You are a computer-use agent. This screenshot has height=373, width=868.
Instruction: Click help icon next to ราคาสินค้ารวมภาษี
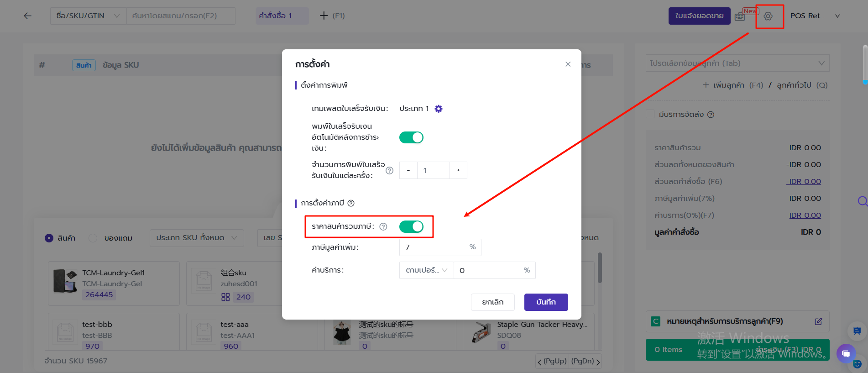click(x=383, y=226)
